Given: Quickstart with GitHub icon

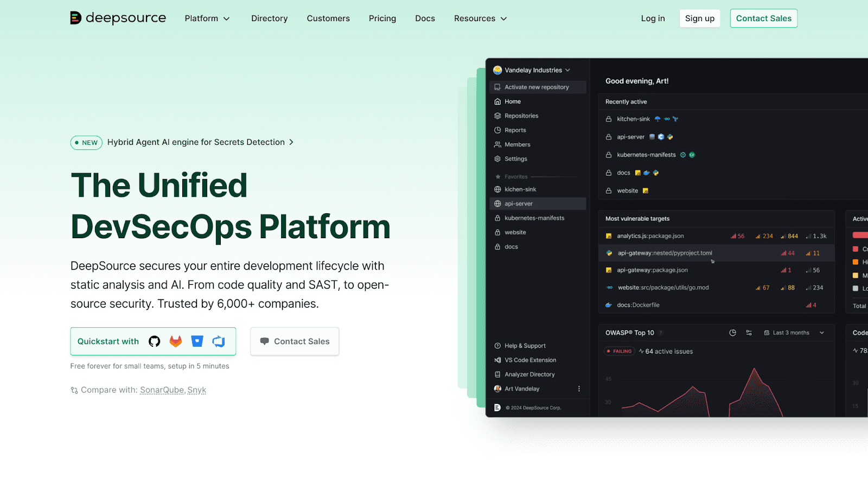Looking at the screenshot, I should [155, 341].
